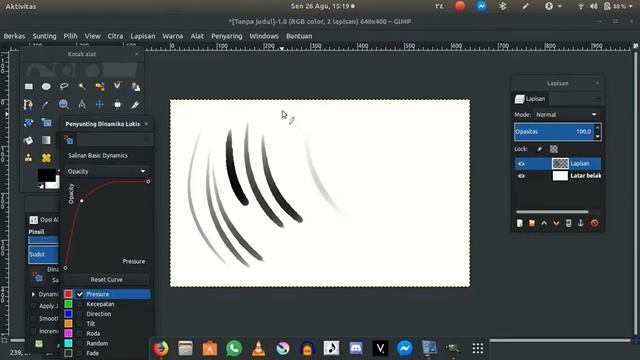Image resolution: width=640 pixels, height=360 pixels.
Task: Enable the Tilt checkbox
Action: [80, 324]
